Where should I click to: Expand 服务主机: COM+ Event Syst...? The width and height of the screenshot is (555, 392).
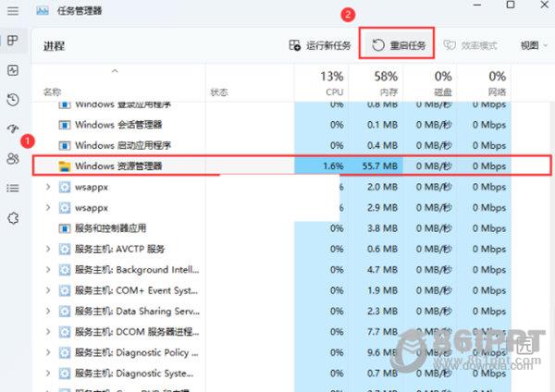point(48,290)
